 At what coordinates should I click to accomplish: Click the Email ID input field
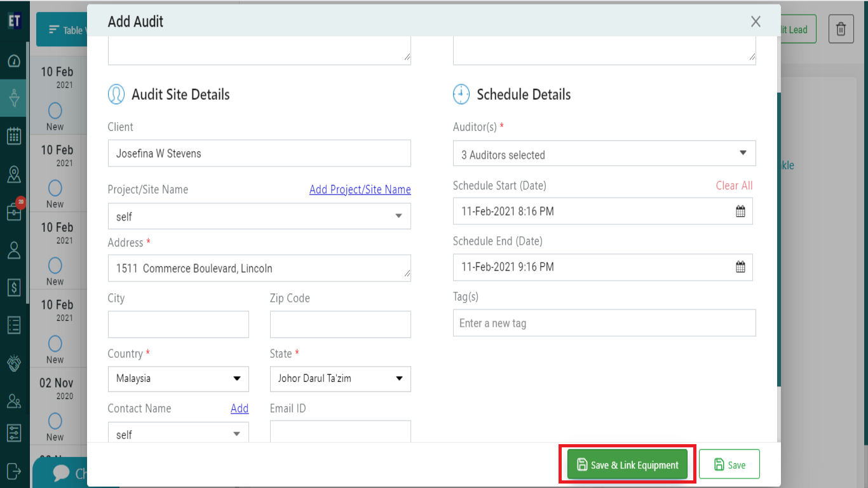coord(341,431)
